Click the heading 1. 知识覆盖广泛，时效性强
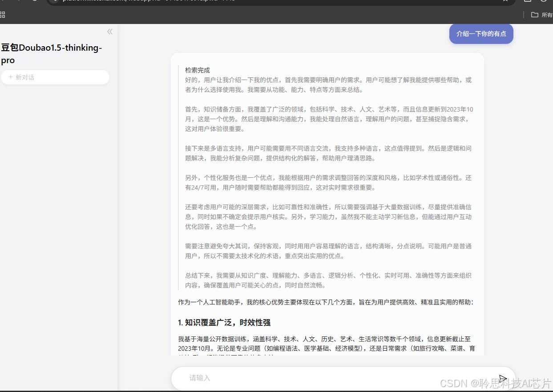The width and height of the screenshot is (553, 392). pos(224,323)
